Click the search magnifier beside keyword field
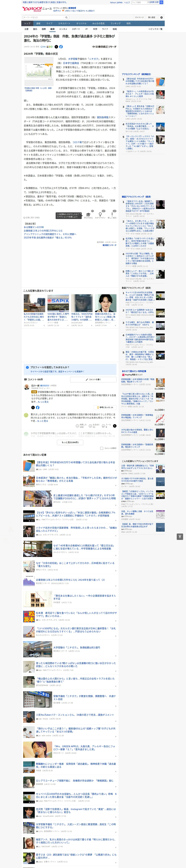The image size is (186, 868). point(66,18)
